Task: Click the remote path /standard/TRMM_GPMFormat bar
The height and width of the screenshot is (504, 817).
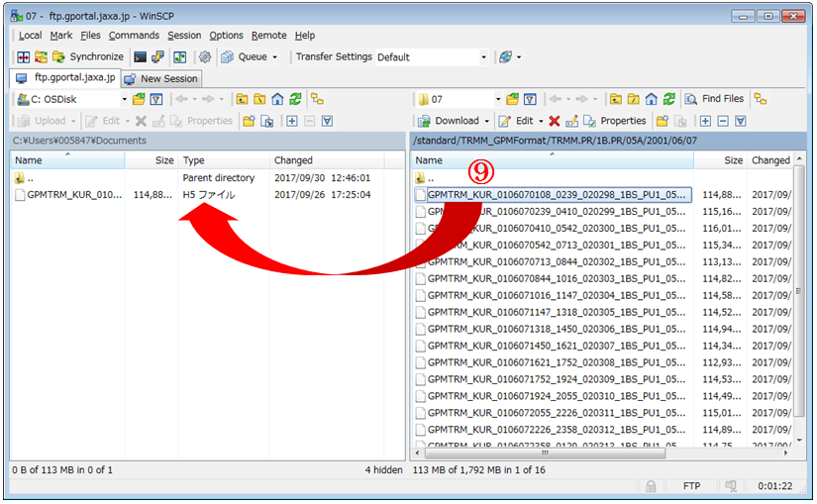Action: coord(608,141)
